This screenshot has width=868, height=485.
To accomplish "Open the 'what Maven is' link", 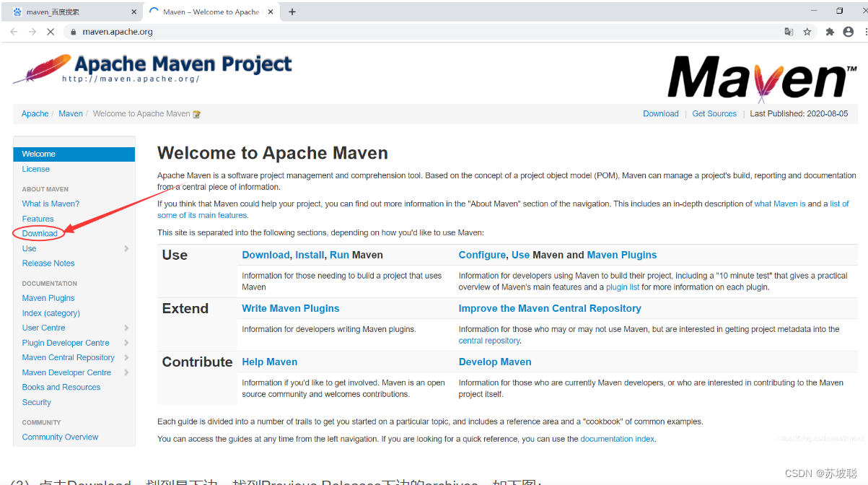I will [x=780, y=204].
